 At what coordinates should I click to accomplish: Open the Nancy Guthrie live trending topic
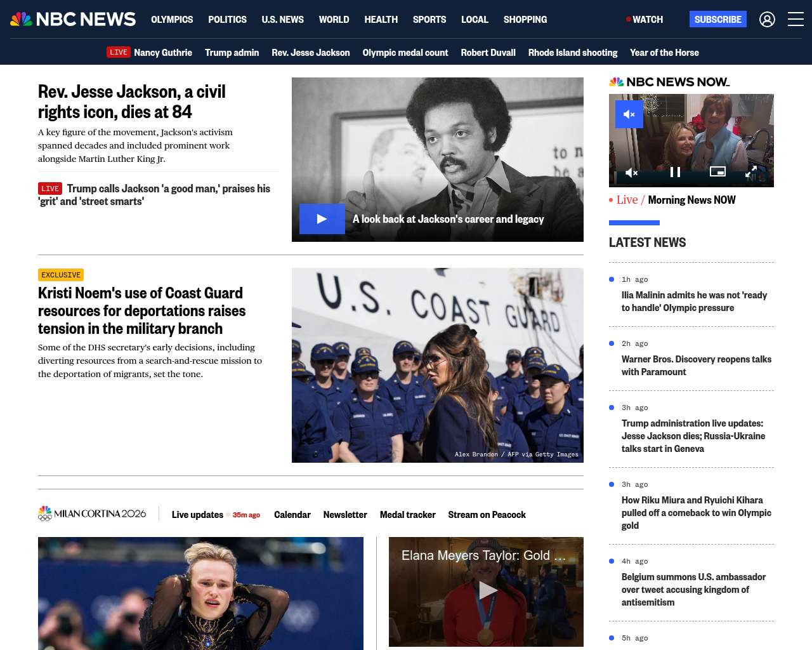click(162, 53)
